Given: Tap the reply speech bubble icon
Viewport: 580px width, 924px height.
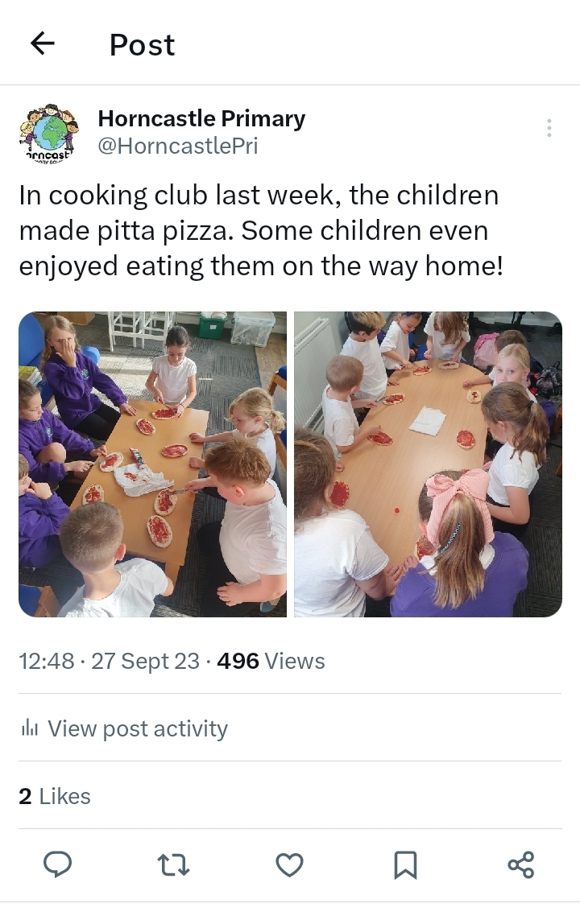Looking at the screenshot, I should [58, 864].
